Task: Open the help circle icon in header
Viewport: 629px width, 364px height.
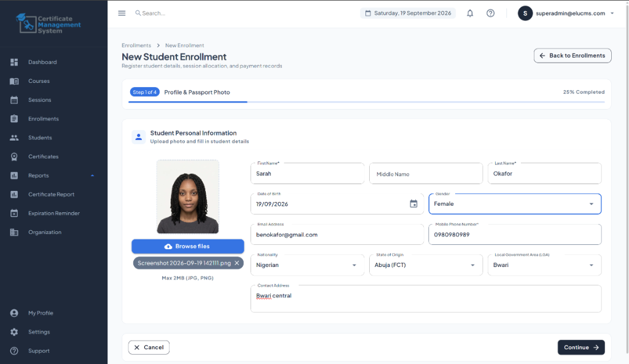Action: [x=490, y=14]
